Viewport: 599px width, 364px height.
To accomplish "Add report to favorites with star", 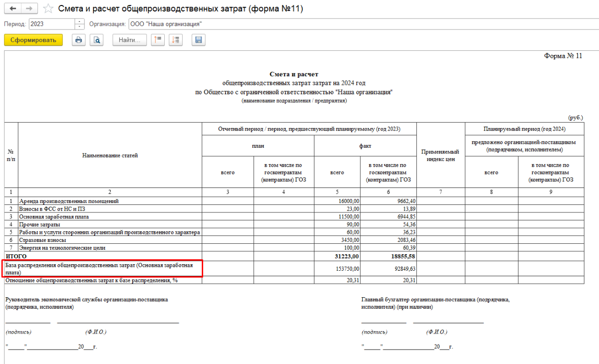I will click(x=48, y=9).
